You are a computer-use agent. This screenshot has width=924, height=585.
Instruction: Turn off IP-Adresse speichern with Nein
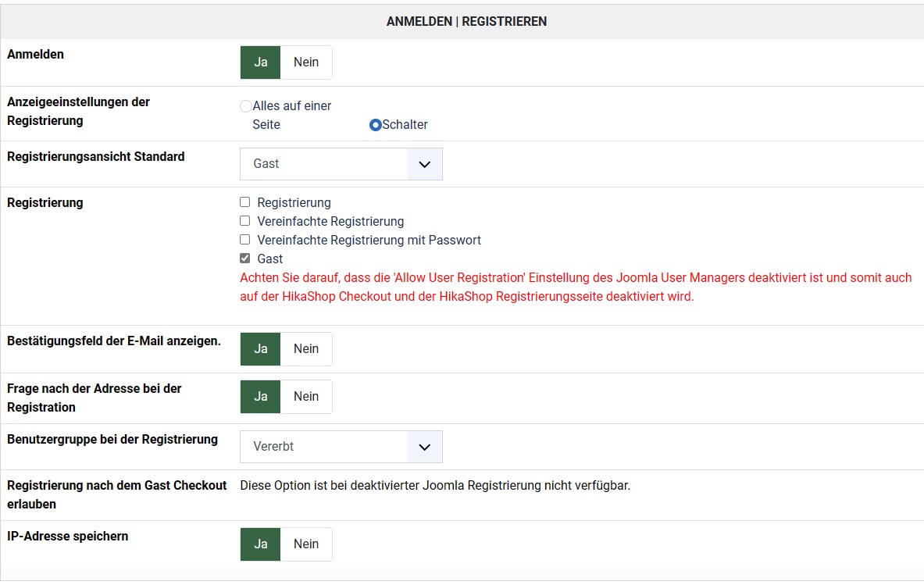[x=306, y=544]
